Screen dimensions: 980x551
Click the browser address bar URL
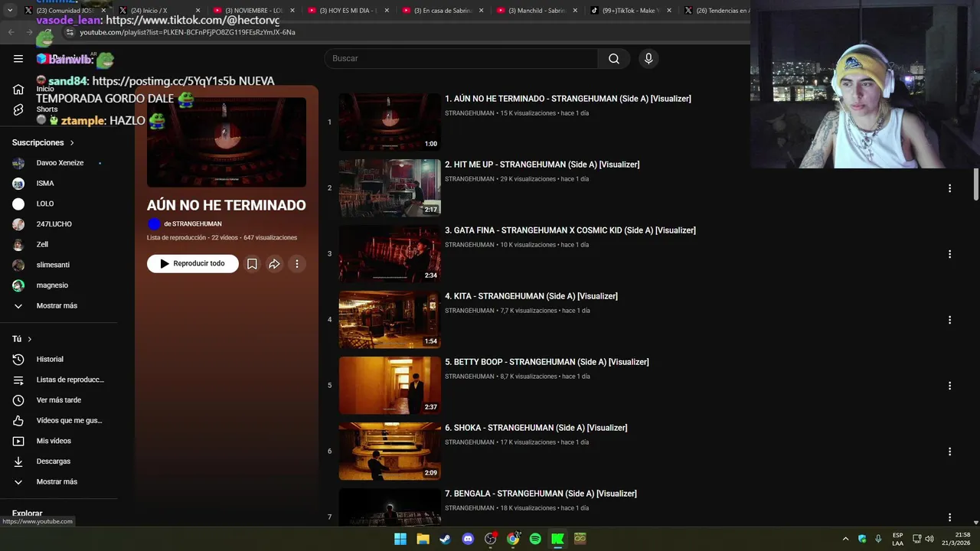point(188,32)
